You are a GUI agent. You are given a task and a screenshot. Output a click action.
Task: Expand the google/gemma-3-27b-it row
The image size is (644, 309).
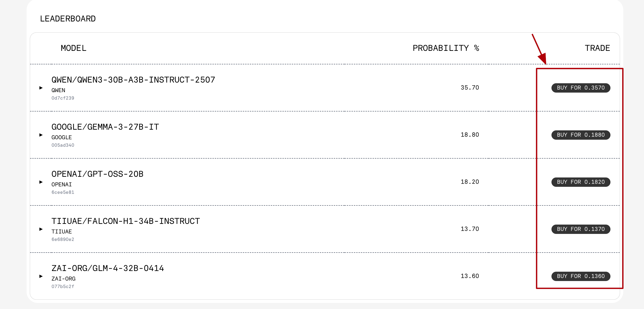pyautogui.click(x=41, y=135)
